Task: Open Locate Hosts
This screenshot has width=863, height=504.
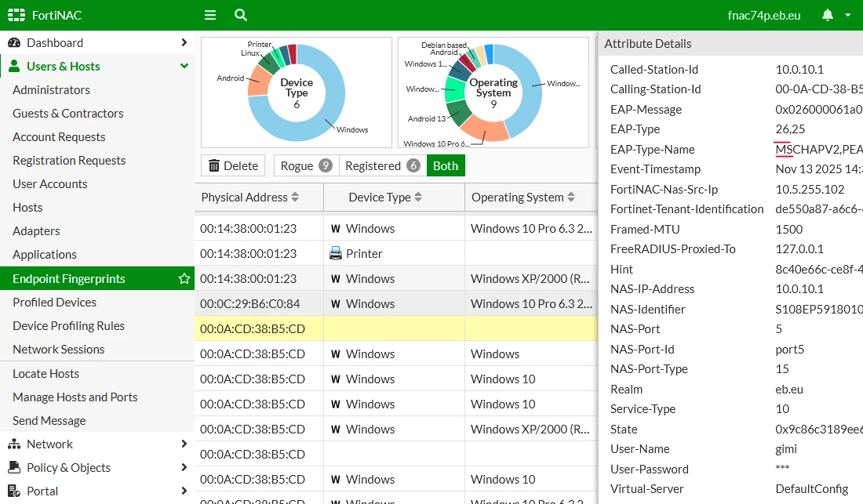Action: click(46, 374)
